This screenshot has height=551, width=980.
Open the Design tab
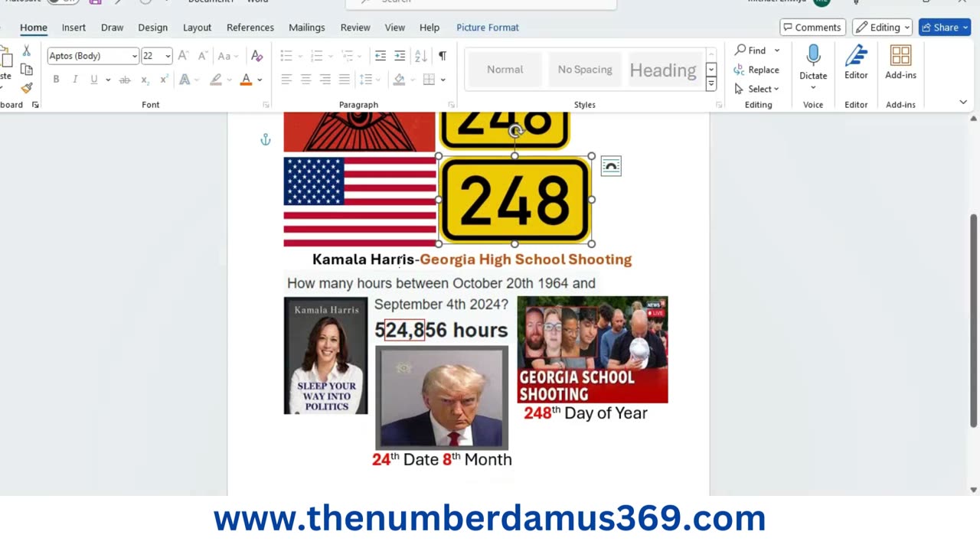click(x=152, y=27)
